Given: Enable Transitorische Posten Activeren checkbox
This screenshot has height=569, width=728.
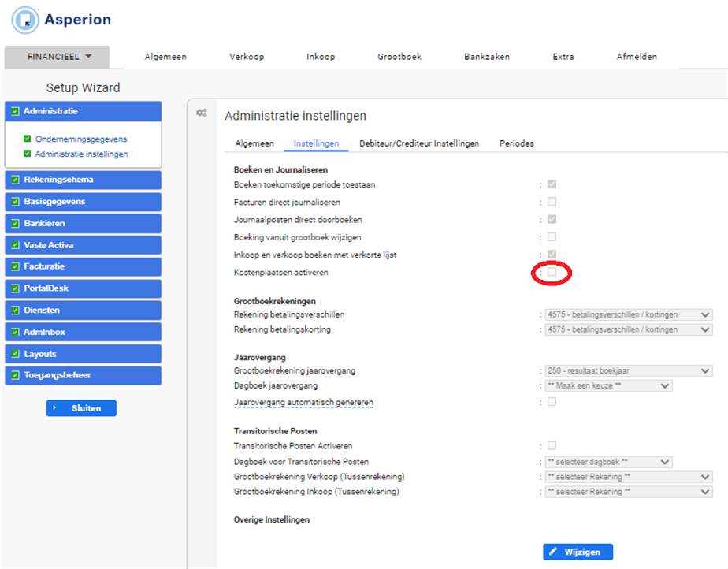Looking at the screenshot, I should [552, 445].
